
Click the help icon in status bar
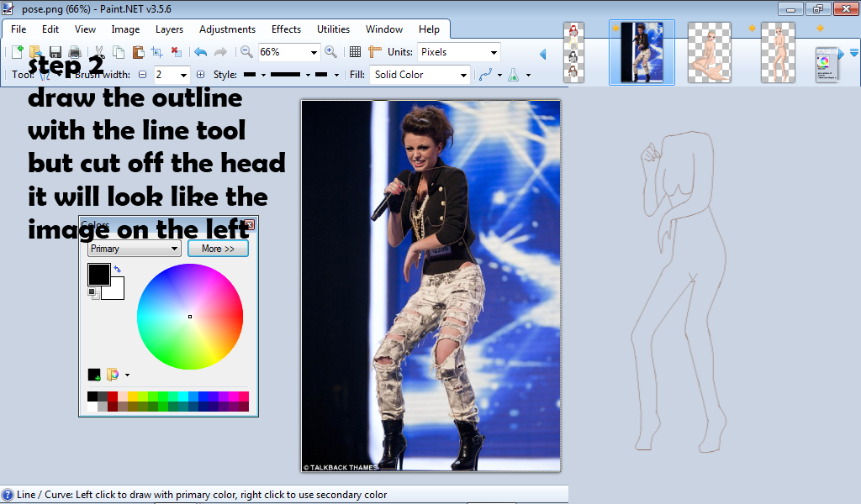(x=7, y=495)
